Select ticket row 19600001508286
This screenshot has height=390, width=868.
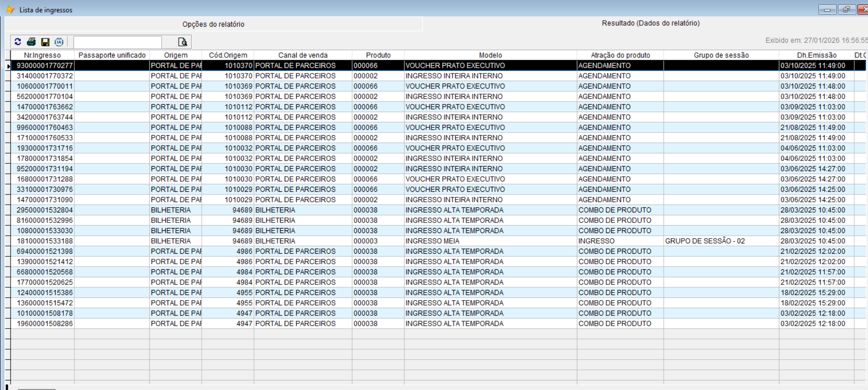(45, 323)
